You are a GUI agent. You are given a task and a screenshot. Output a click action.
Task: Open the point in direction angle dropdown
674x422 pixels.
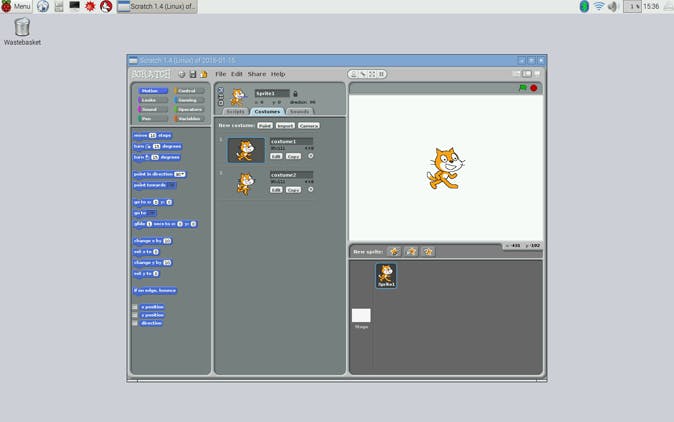pos(180,174)
